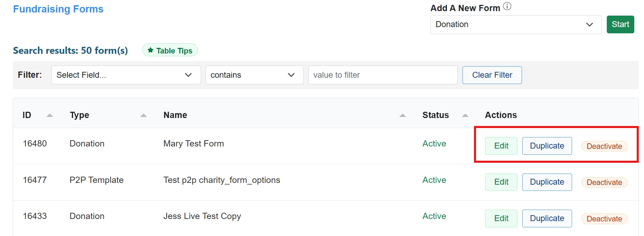Screen dimensions: 644x236
Task: Edit the Mary Test Form row
Action: [501, 146]
